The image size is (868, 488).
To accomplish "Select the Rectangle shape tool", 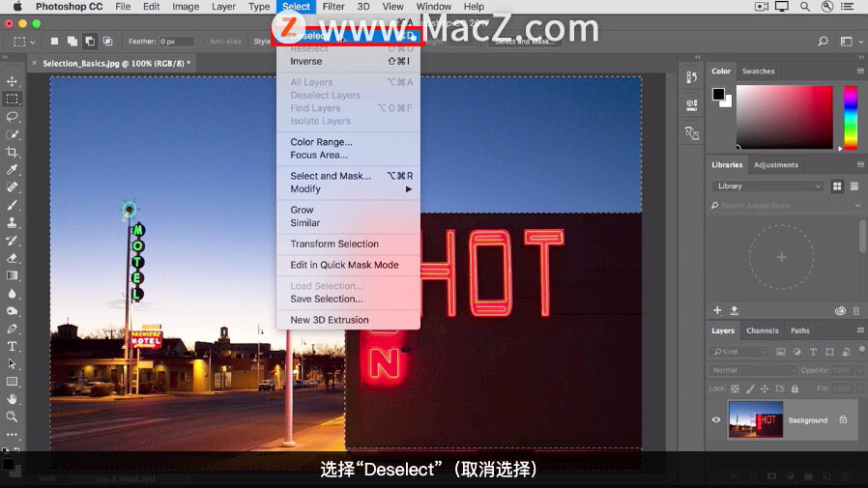I will click(12, 381).
